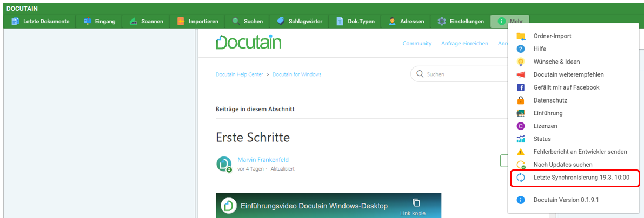Click the Docutain logo on help page
644x218 pixels.
coord(249,42)
